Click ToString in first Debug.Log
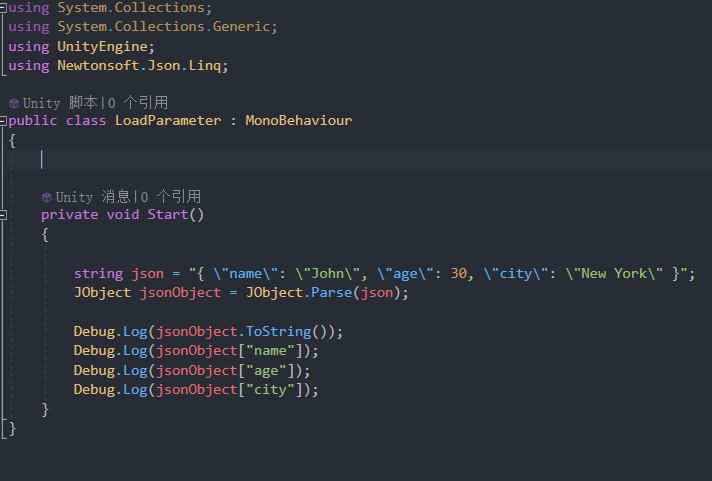 point(278,332)
